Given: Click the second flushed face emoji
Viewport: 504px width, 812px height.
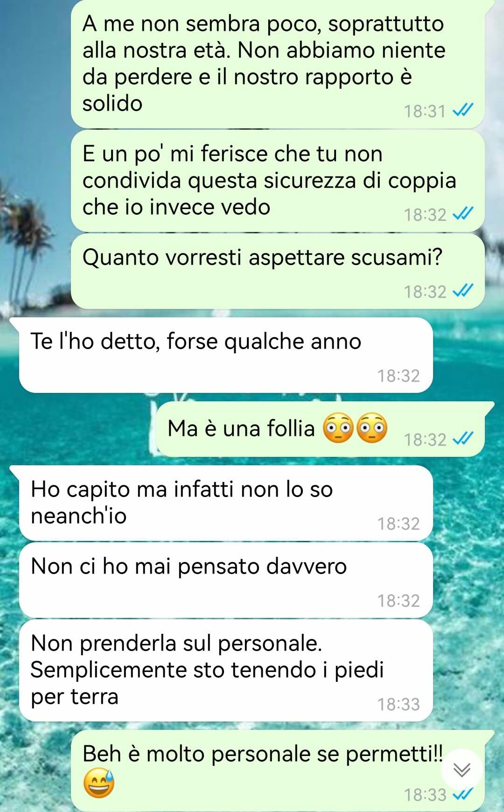Looking at the screenshot, I should tap(372, 428).
